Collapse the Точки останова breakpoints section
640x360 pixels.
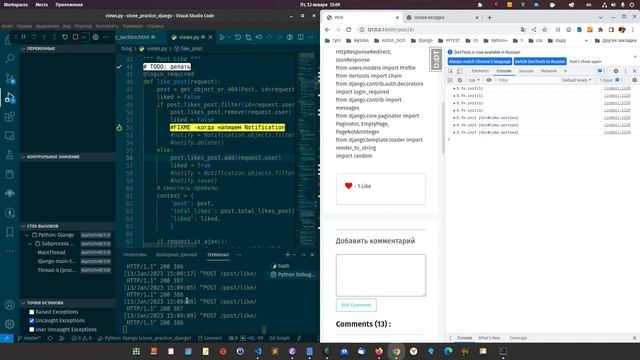pos(23,303)
